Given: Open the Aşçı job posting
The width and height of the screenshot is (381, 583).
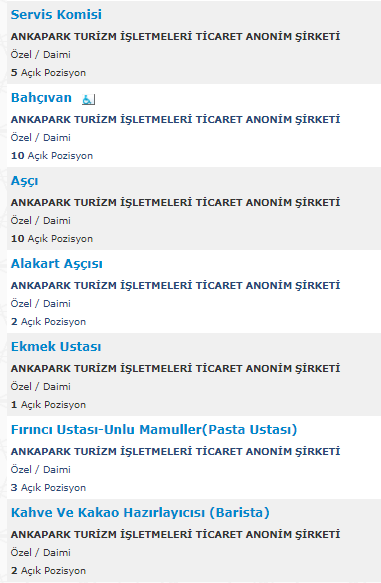Looking at the screenshot, I should click(x=25, y=181).
